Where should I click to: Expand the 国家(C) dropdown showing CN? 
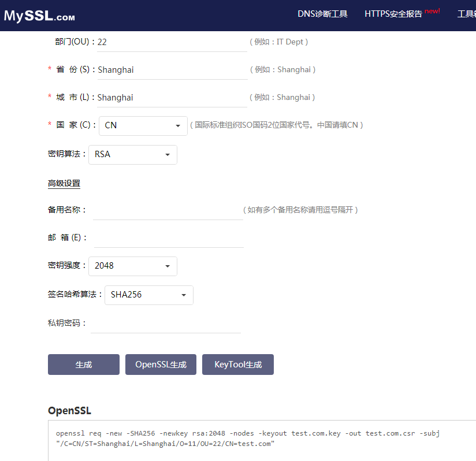click(x=143, y=125)
